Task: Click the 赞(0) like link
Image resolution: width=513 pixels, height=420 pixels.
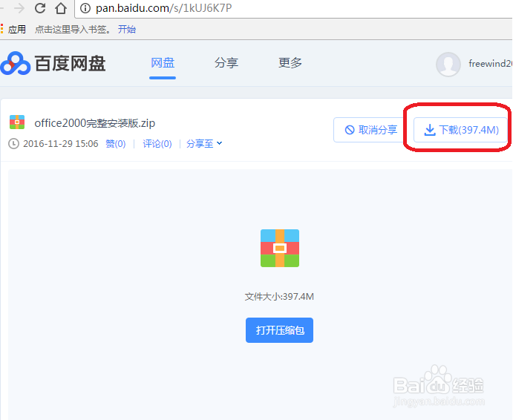Action: click(x=116, y=144)
